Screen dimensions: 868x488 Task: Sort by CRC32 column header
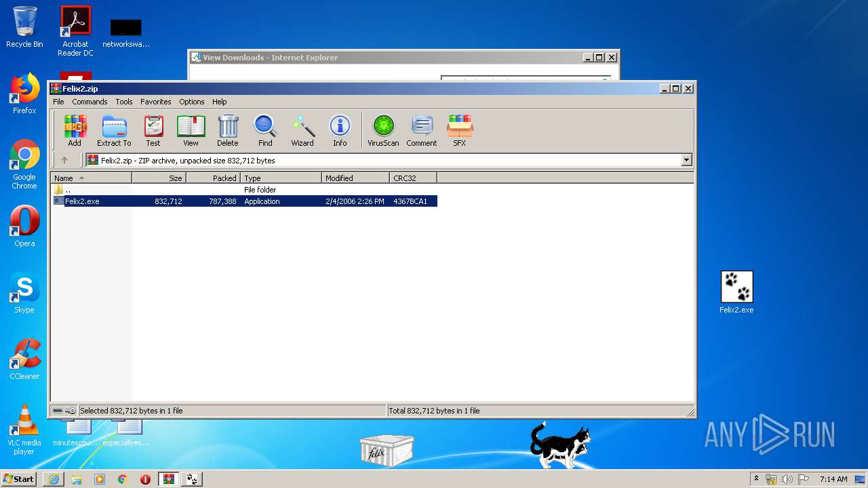(x=414, y=178)
